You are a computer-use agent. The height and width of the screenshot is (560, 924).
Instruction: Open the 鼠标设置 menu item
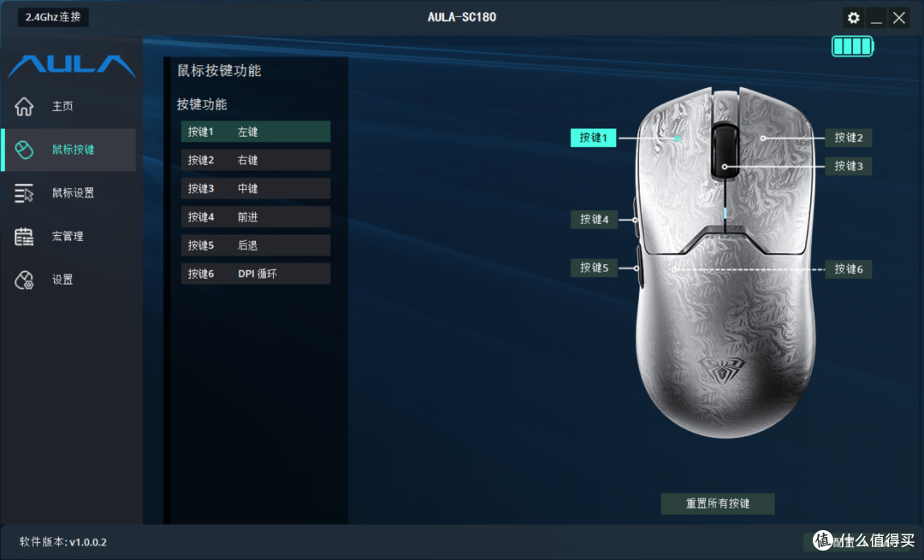click(73, 193)
